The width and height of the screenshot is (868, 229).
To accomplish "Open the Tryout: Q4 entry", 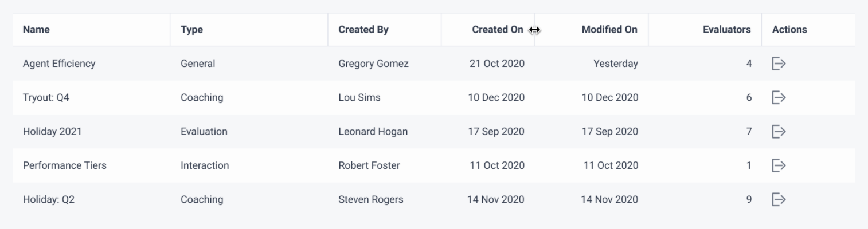I will point(46,97).
